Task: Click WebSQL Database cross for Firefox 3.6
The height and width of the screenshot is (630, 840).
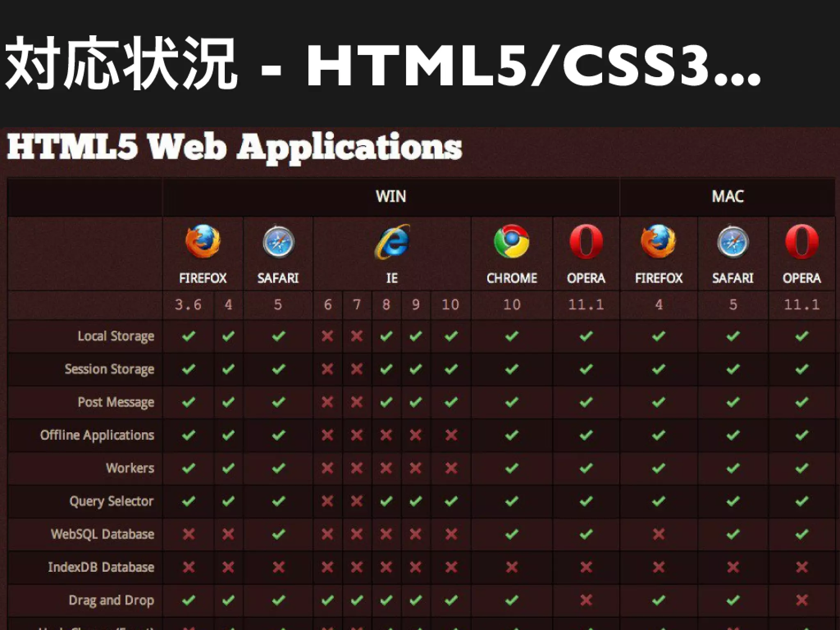Action: (188, 534)
